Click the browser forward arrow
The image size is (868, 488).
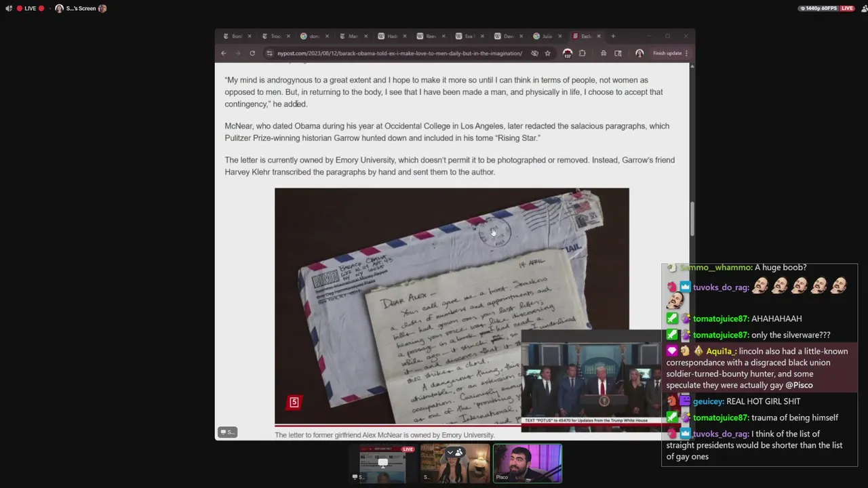[237, 54]
